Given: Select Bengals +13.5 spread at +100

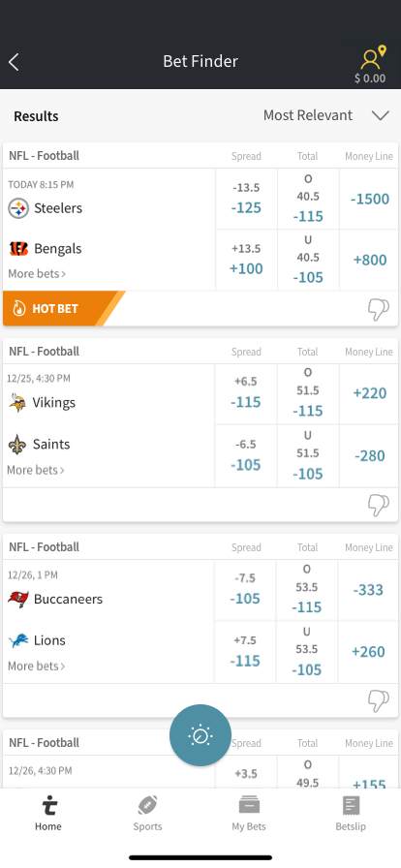Looking at the screenshot, I should click(x=246, y=260).
